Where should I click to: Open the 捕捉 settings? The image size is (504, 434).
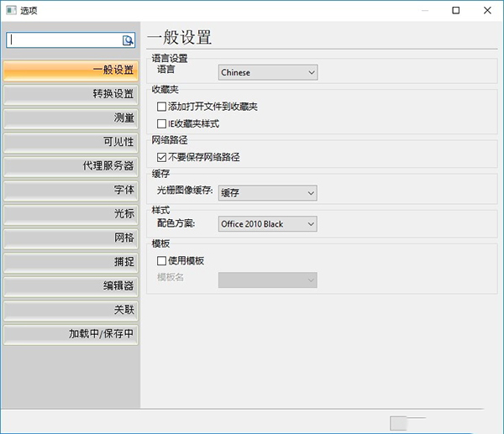(x=71, y=262)
